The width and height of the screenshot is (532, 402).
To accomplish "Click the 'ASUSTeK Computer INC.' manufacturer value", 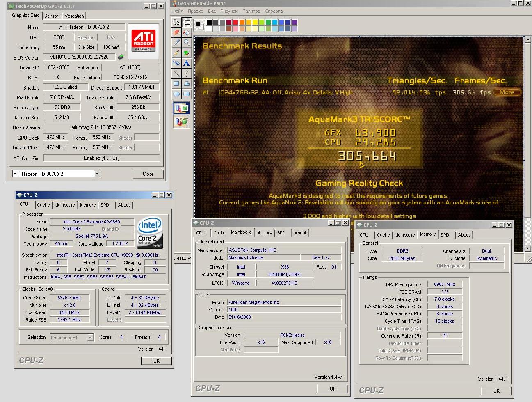I will 284,250.
